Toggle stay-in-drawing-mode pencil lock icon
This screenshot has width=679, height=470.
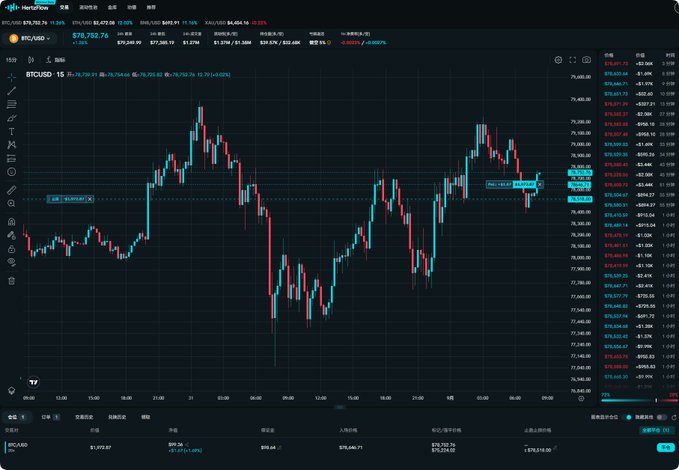(12, 235)
